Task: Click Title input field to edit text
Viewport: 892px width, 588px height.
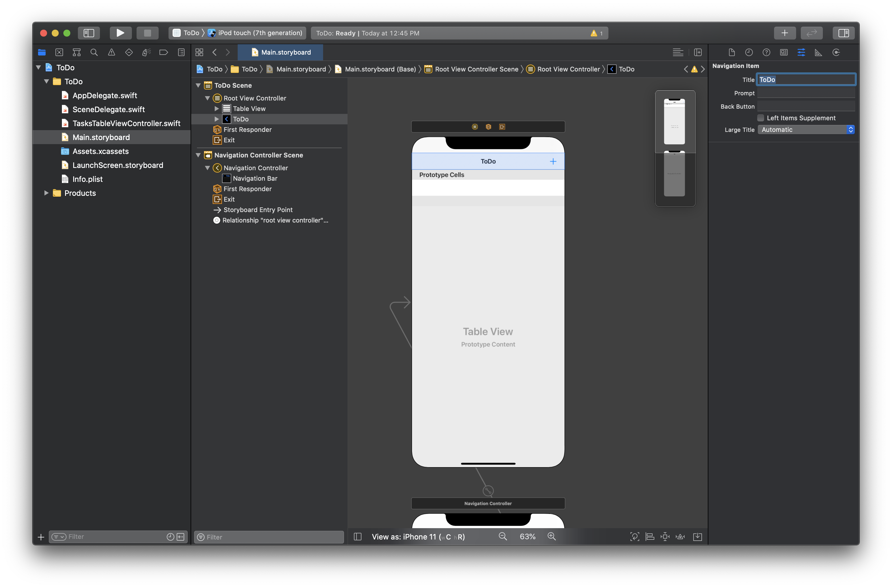Action: [x=806, y=79]
